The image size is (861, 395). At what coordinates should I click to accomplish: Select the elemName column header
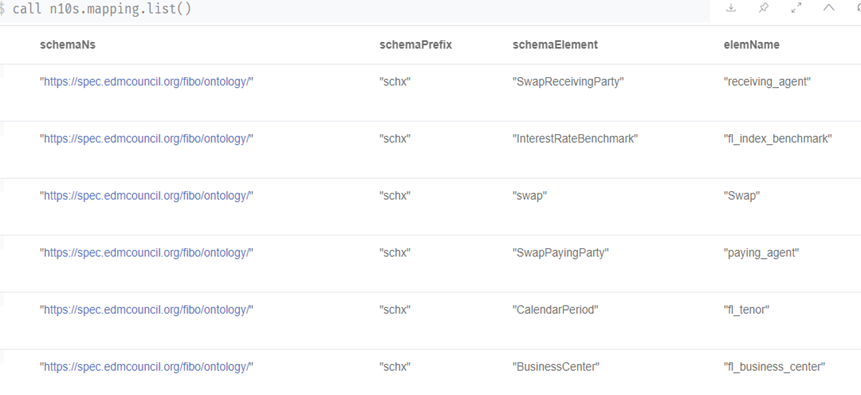point(752,45)
